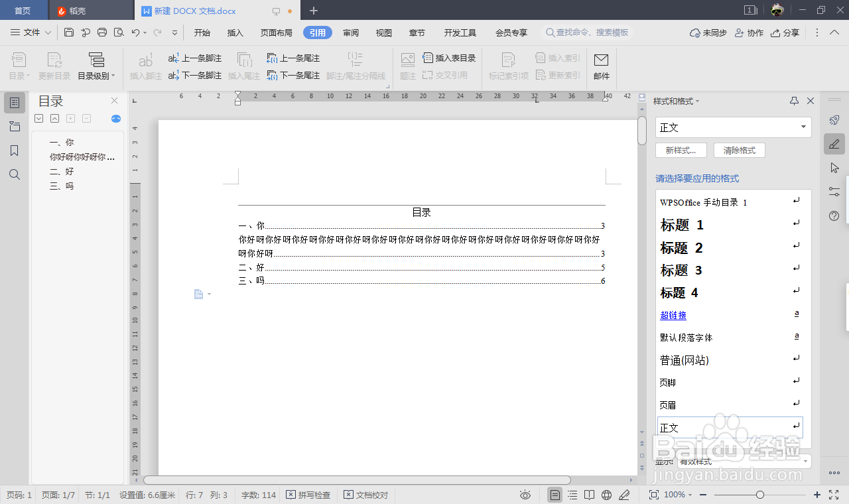Click the rocket icon in right sidebar
This screenshot has height=504, width=849.
(834, 120)
